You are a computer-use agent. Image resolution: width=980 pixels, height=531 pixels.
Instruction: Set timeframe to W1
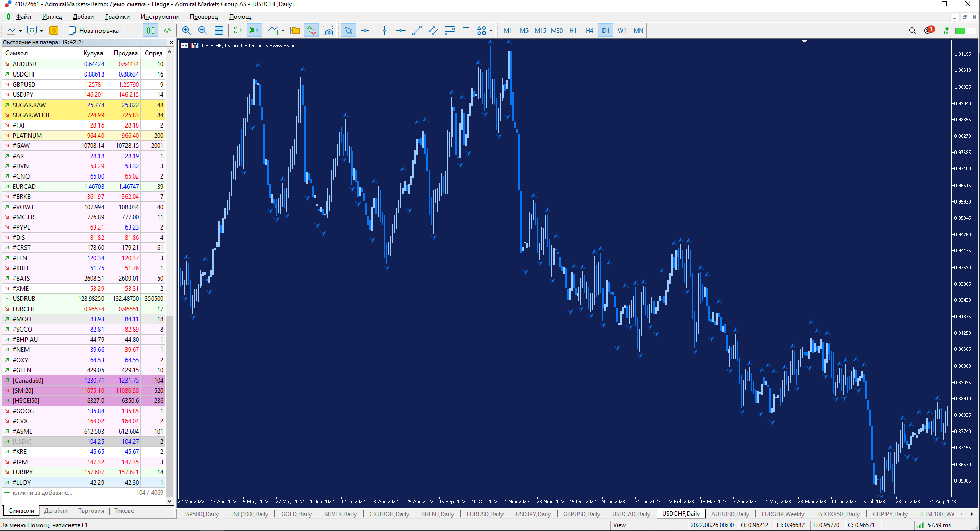622,31
